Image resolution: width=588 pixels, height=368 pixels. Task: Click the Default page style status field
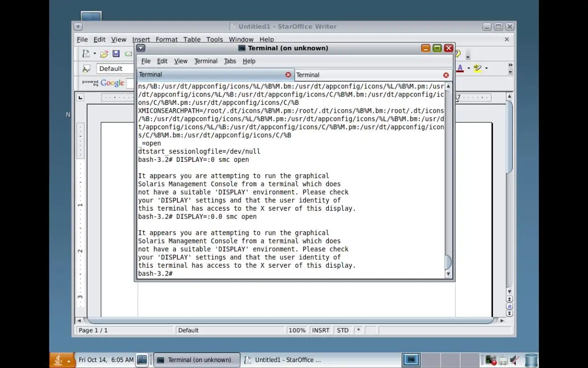click(x=230, y=330)
